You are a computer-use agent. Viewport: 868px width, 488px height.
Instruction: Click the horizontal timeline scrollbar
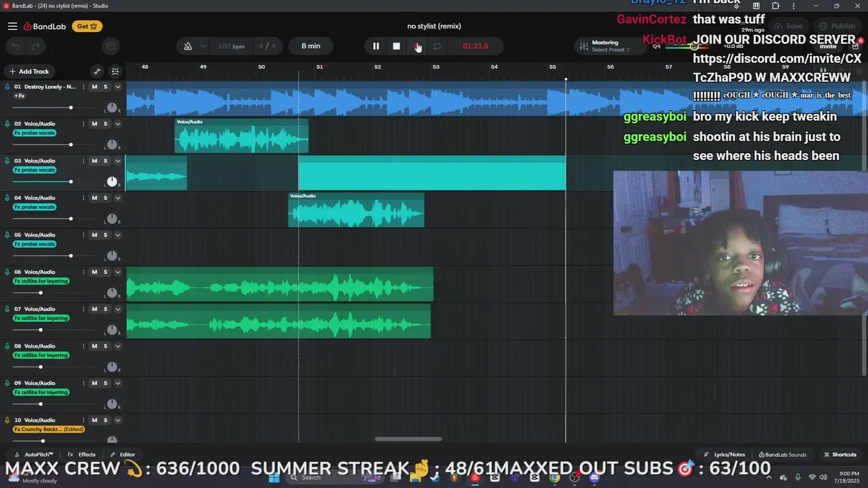click(408, 439)
